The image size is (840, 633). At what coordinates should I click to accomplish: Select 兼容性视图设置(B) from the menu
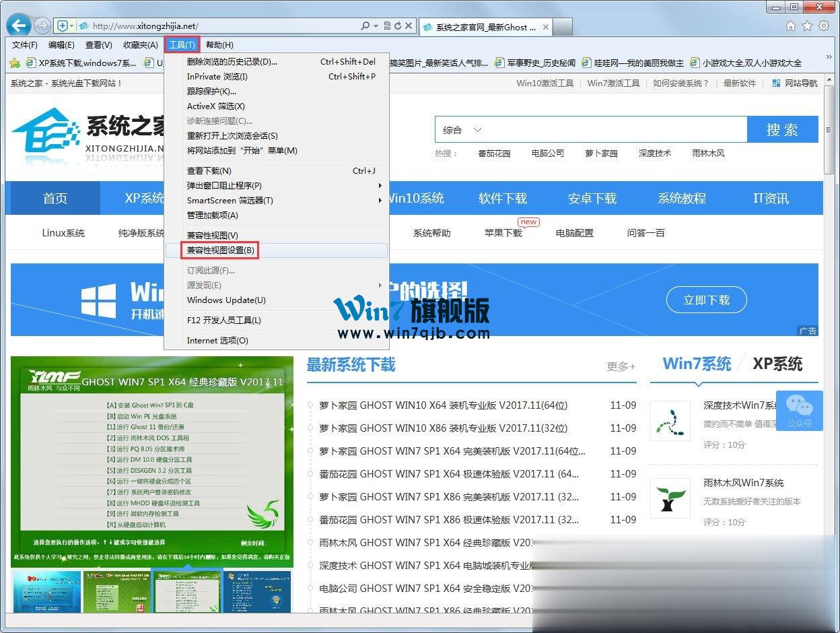(221, 251)
